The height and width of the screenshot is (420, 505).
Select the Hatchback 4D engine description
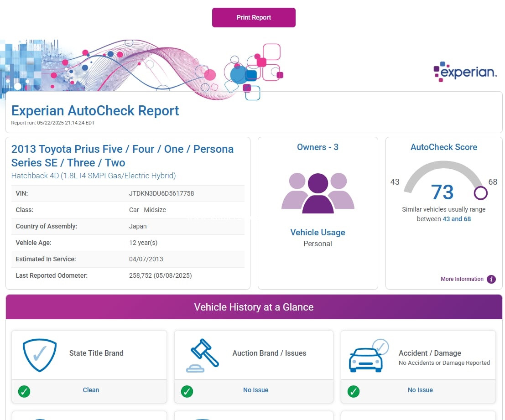94,176
